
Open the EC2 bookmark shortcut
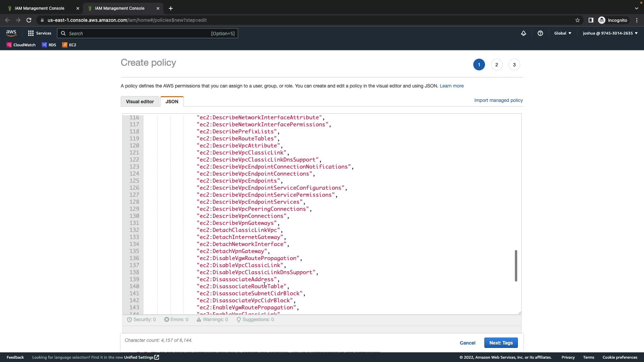69,45
